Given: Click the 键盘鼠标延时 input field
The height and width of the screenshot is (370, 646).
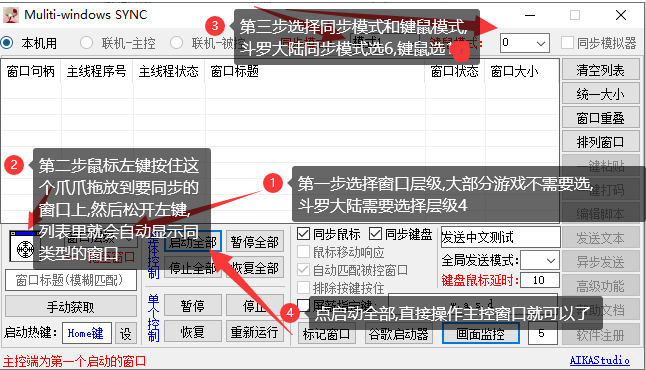Looking at the screenshot, I should click(x=540, y=281).
